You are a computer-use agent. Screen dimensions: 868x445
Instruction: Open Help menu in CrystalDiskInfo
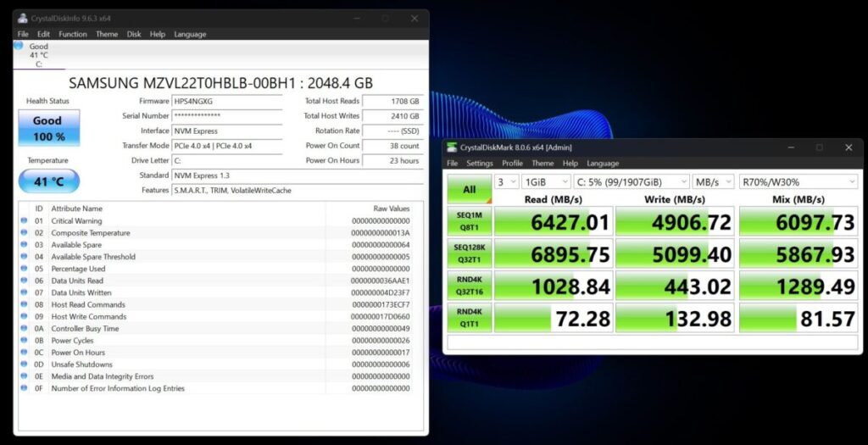(157, 34)
